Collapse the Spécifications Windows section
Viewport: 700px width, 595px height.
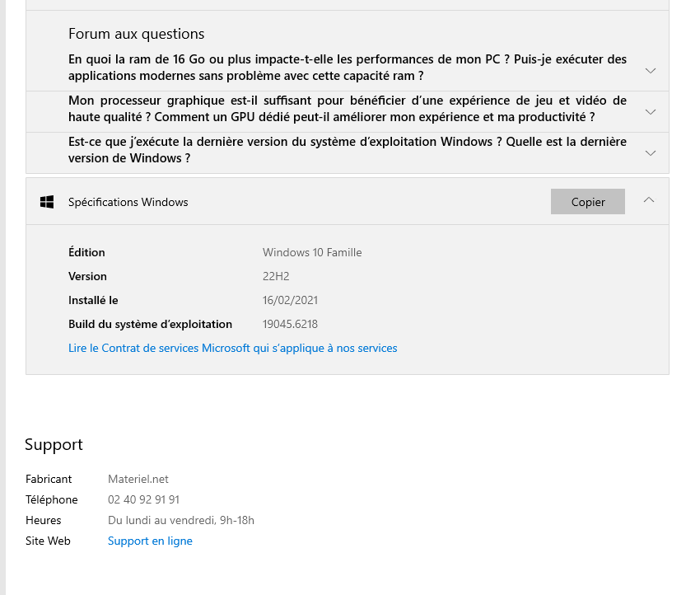click(649, 200)
